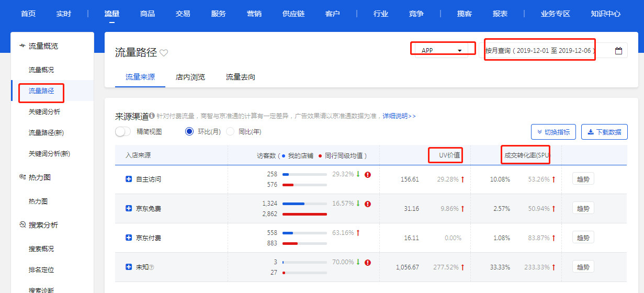
Task: Click the blue visitor bar for 京东免费
Action: [x=293, y=204]
